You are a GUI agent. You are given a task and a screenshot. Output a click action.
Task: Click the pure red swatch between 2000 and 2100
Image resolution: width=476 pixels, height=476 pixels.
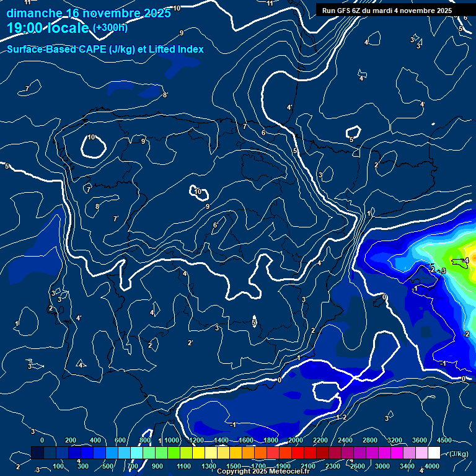click(x=297, y=452)
